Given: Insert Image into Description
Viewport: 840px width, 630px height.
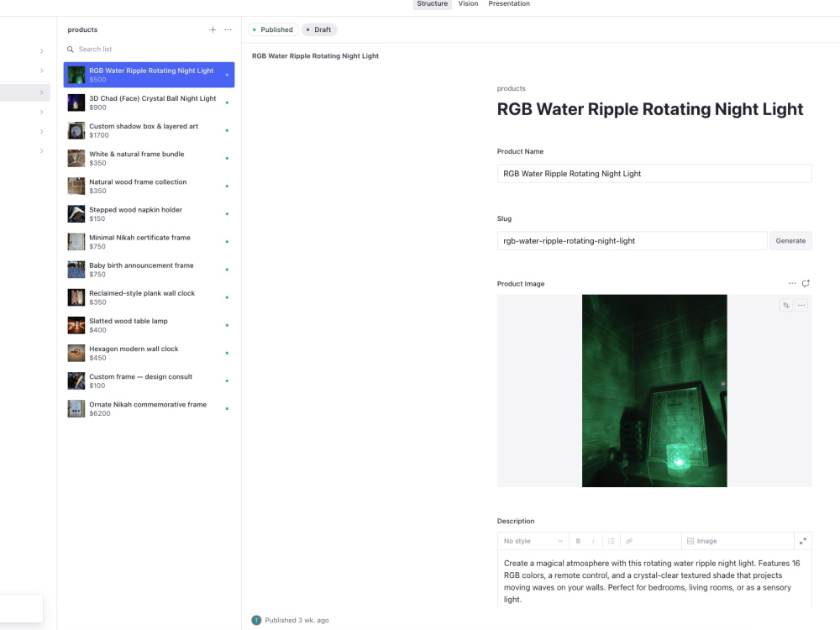Looking at the screenshot, I should [701, 541].
